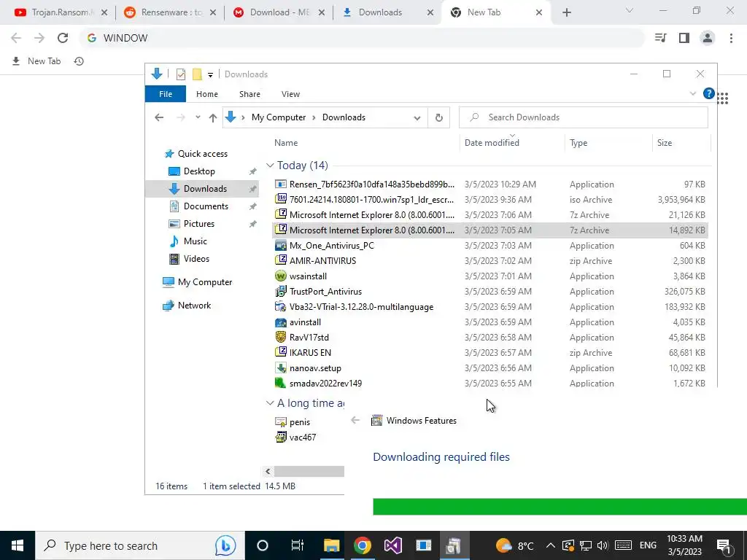Image resolution: width=747 pixels, height=560 pixels.
Task: Open Videos in navigation pane
Action: pos(196,259)
